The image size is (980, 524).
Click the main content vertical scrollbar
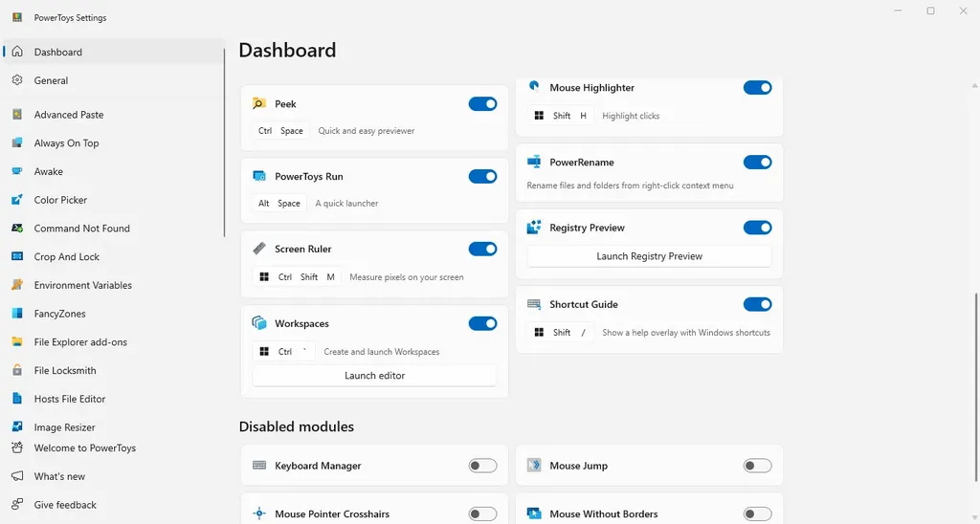(x=975, y=387)
